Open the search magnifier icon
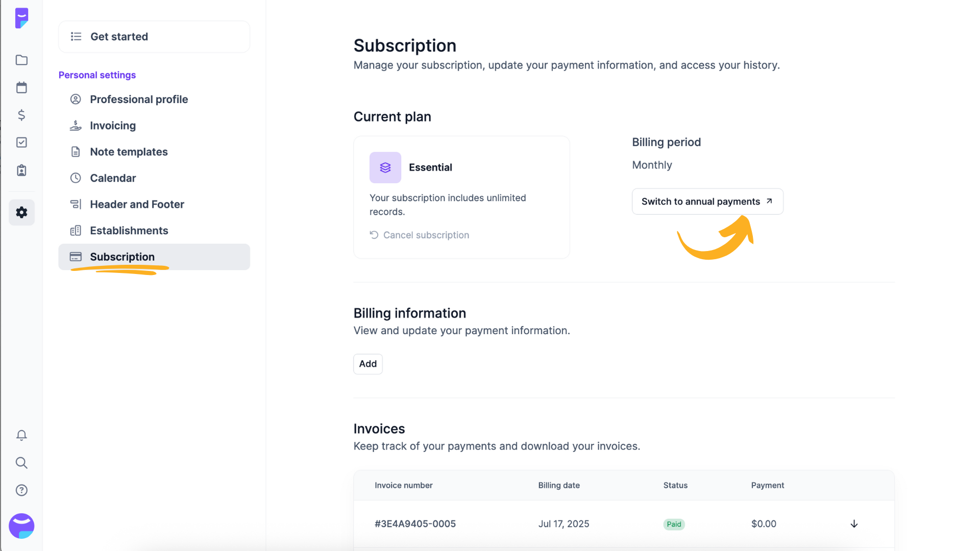Image resolution: width=980 pixels, height=551 pixels. tap(21, 463)
